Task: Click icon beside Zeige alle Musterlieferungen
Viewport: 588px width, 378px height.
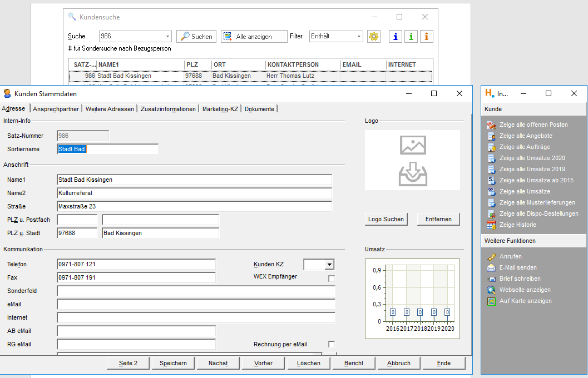Action: (x=491, y=203)
